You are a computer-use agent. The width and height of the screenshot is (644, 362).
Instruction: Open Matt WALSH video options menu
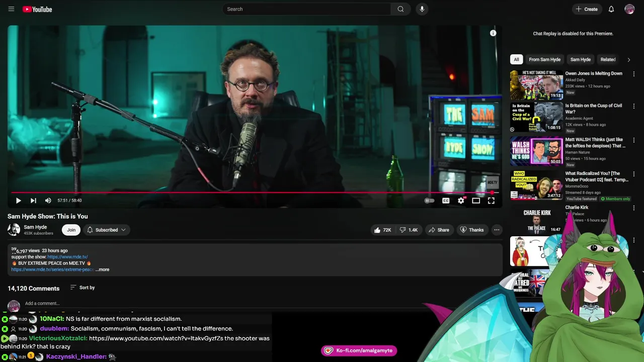tap(634, 140)
